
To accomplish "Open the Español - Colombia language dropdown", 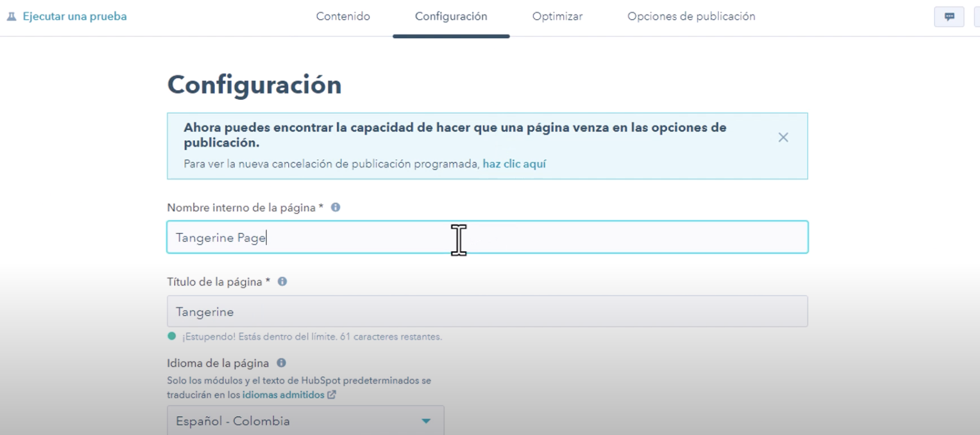I will [306, 421].
